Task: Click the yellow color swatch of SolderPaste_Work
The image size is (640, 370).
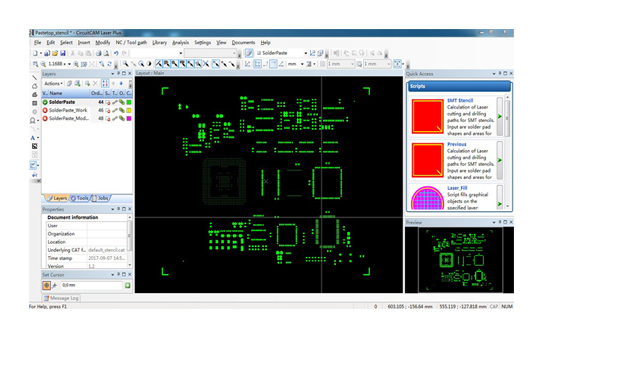Action: coord(129,110)
